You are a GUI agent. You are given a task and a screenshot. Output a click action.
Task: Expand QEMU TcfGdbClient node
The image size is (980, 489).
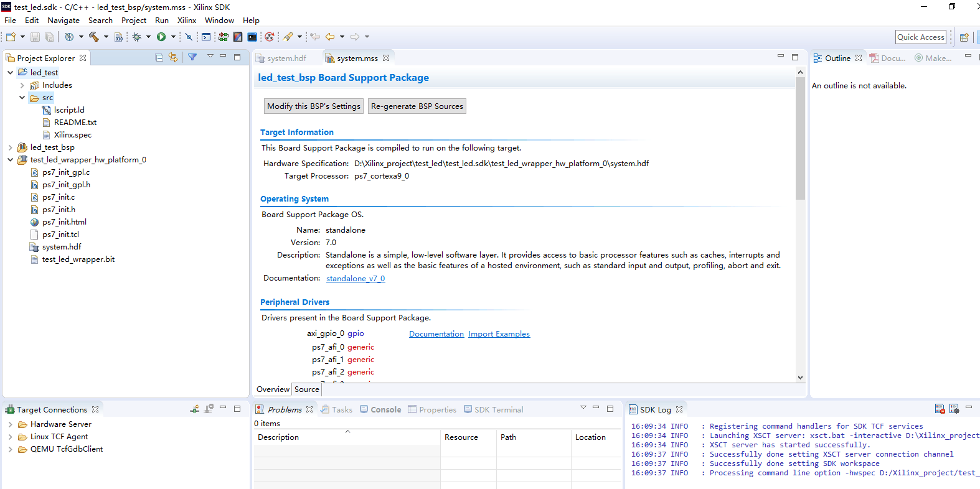(x=10, y=449)
